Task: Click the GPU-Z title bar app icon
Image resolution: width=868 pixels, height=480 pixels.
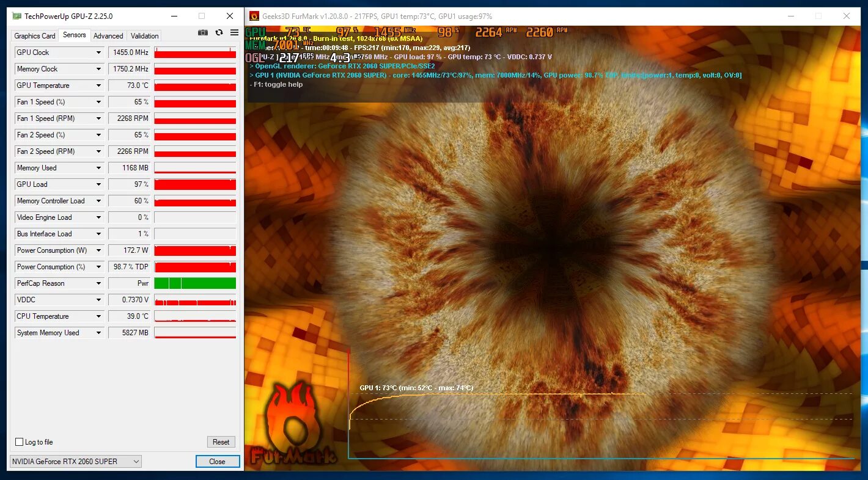Action: pyautogui.click(x=17, y=16)
